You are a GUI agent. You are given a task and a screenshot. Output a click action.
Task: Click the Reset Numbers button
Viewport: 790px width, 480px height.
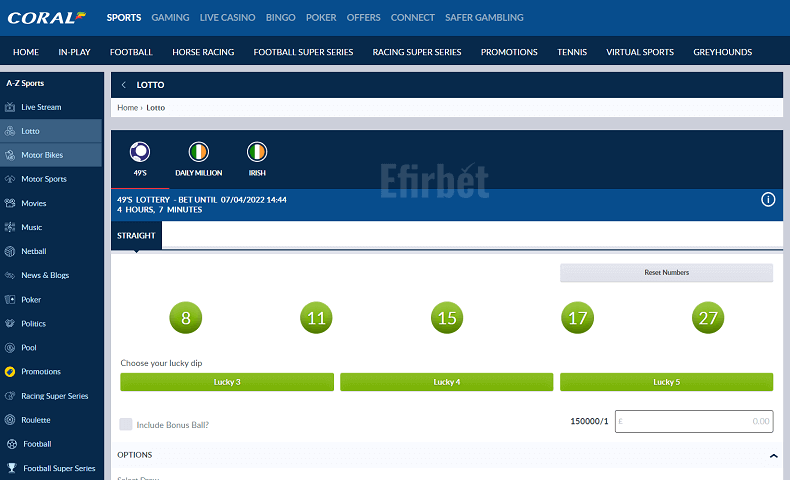click(666, 272)
